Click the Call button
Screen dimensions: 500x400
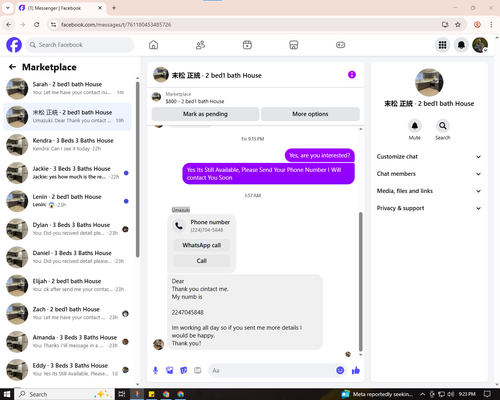(x=202, y=261)
